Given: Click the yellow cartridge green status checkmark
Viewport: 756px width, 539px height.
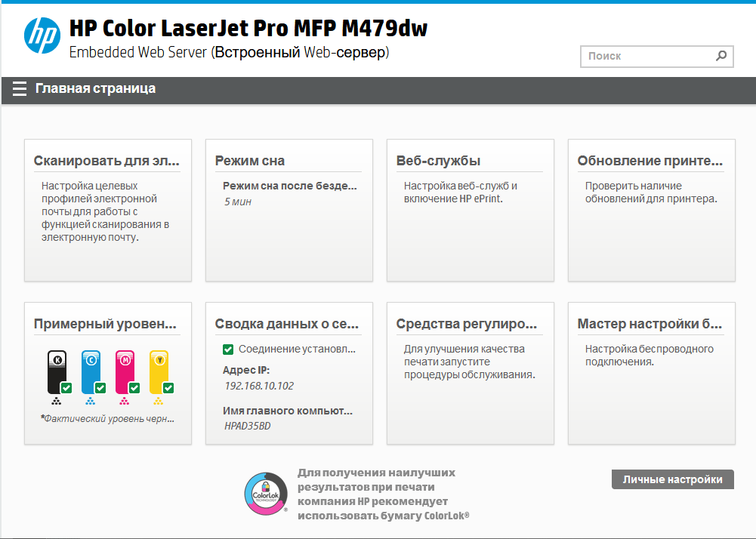Looking at the screenshot, I should [x=168, y=387].
